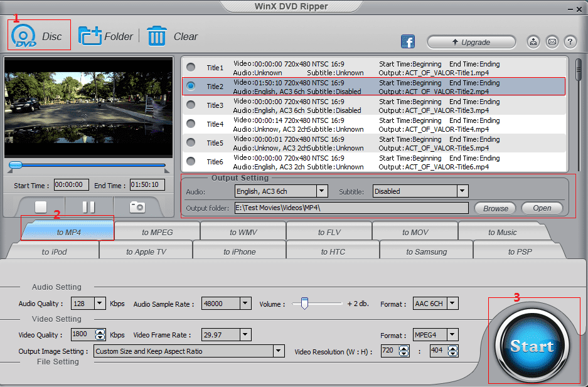This screenshot has height=387, width=588.
Task: Click the video height spinner arrows
Action: click(x=452, y=351)
